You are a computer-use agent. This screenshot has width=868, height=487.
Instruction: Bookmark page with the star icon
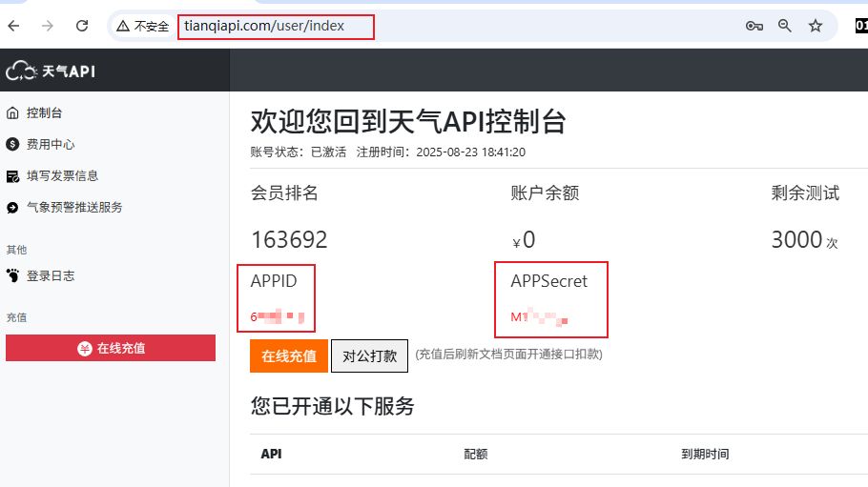816,27
